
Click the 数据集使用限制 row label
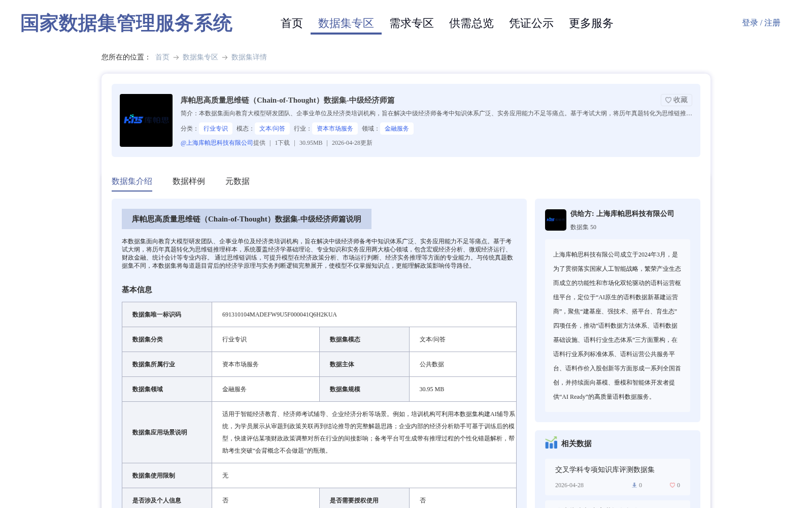154,475
